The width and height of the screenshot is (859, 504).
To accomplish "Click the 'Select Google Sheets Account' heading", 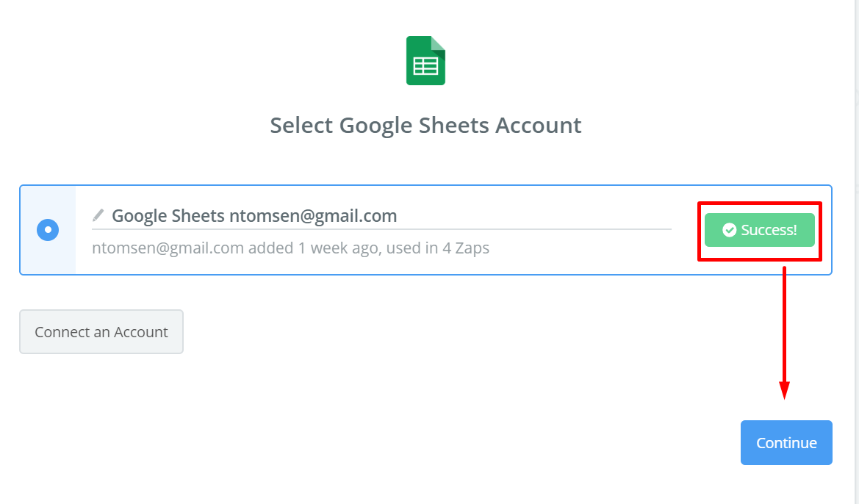I will tap(425, 126).
